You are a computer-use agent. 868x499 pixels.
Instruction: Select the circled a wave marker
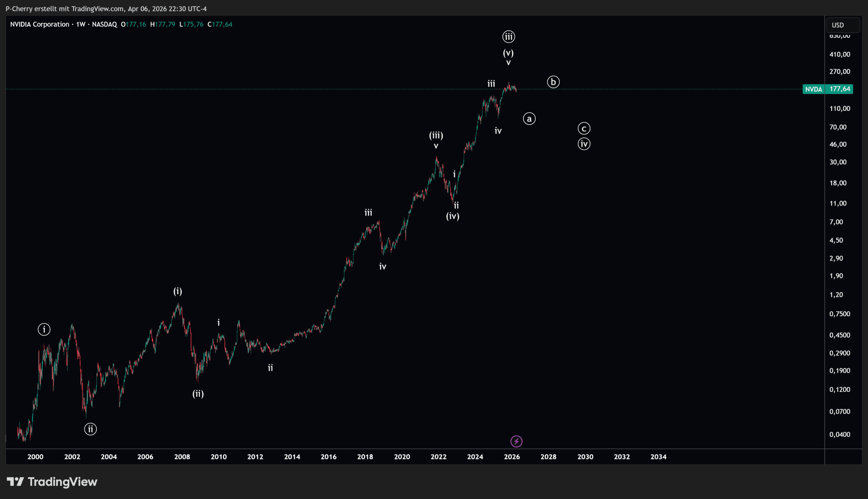tap(529, 119)
